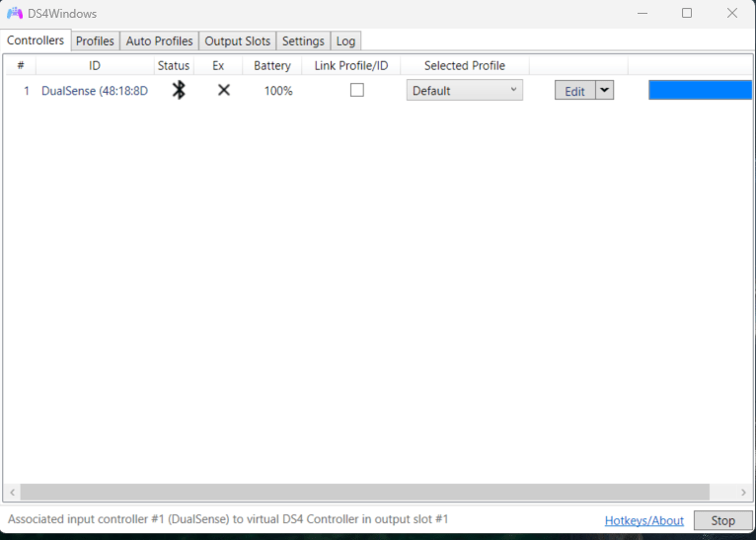Screen dimensions: 756x540
Task: Click the 100% battery value
Action: (278, 91)
